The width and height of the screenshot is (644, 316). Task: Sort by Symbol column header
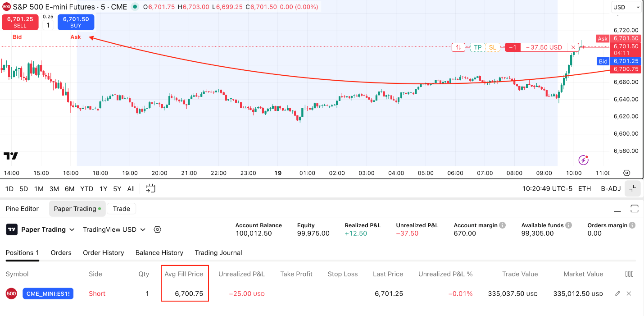(17, 274)
